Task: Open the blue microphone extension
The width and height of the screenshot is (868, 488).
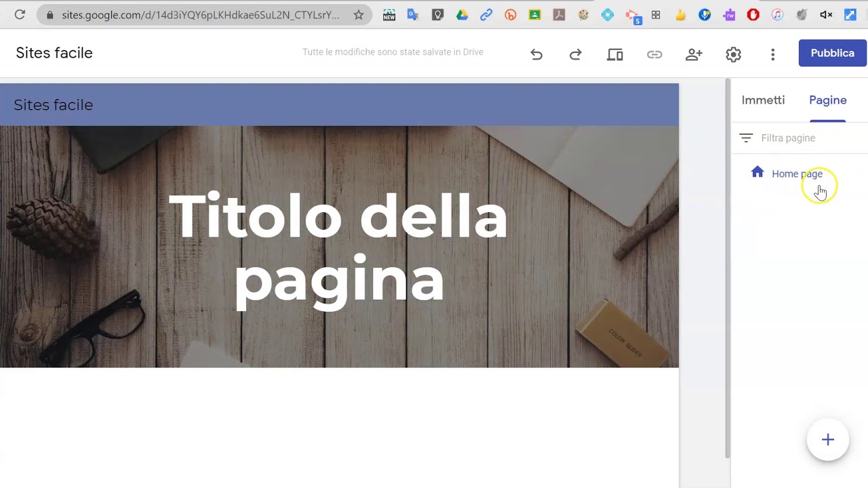Action: pyautogui.click(x=705, y=14)
